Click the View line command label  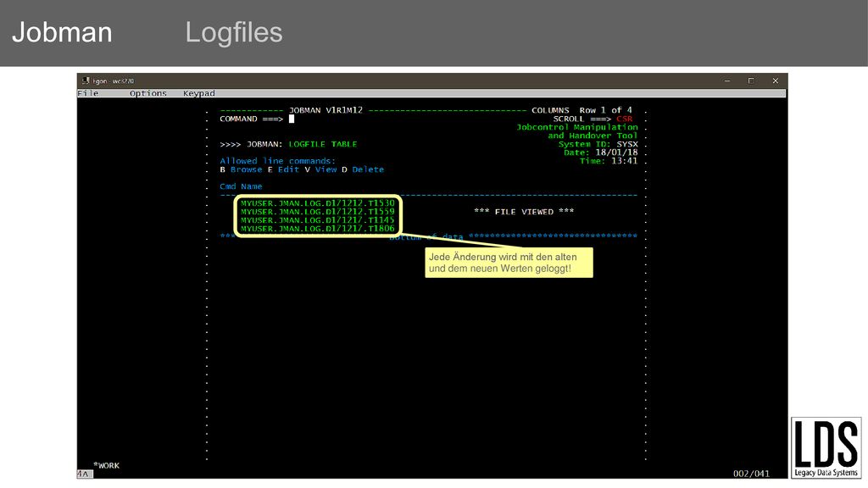point(325,169)
